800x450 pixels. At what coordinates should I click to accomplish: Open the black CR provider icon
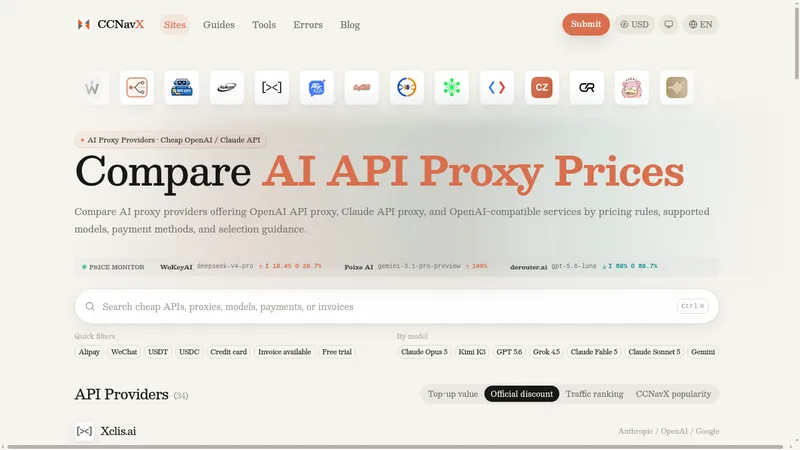587,88
